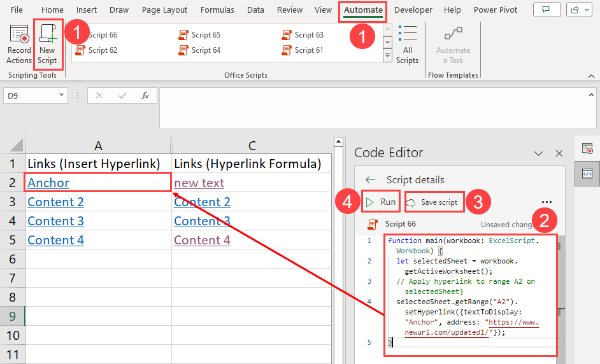This screenshot has height=364, width=600.
Task: Click the Code Editor sidebar icon
Action: 587,173
